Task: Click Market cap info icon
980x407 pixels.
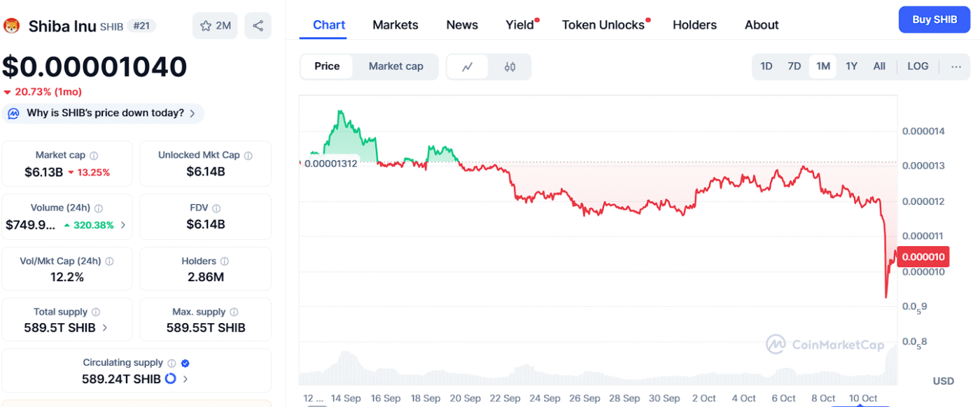Action: [x=94, y=156]
